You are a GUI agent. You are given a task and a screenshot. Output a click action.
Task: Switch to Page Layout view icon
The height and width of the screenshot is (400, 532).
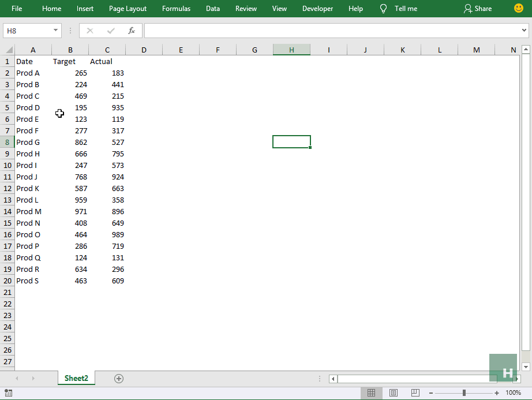394,393
